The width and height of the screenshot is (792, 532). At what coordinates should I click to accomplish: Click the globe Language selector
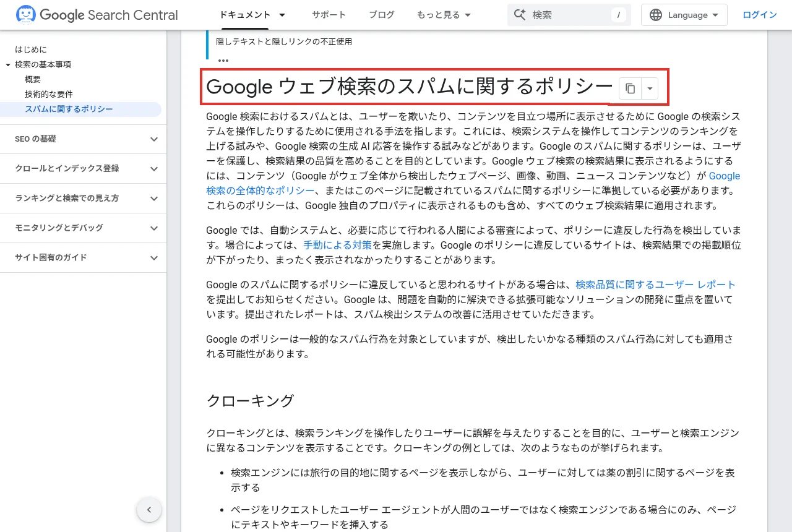pyautogui.click(x=684, y=15)
